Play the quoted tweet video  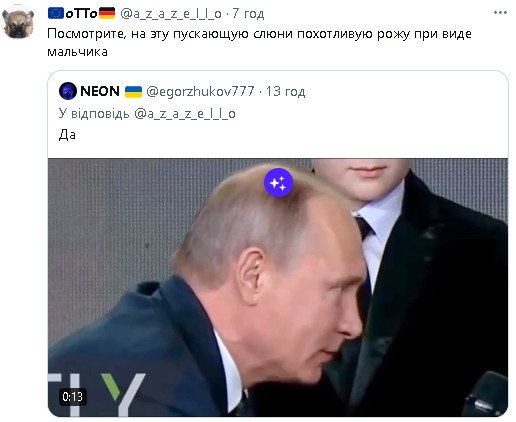pyautogui.click(x=278, y=287)
